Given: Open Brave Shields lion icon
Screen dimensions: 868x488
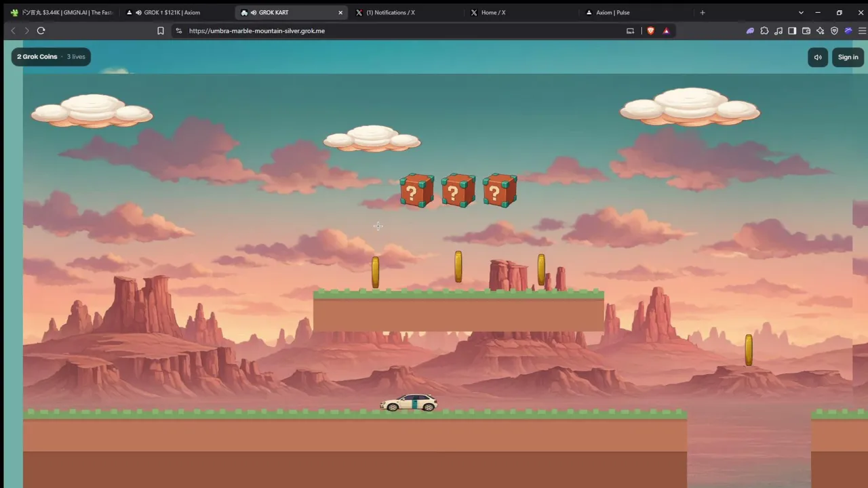Looking at the screenshot, I should 651,30.
